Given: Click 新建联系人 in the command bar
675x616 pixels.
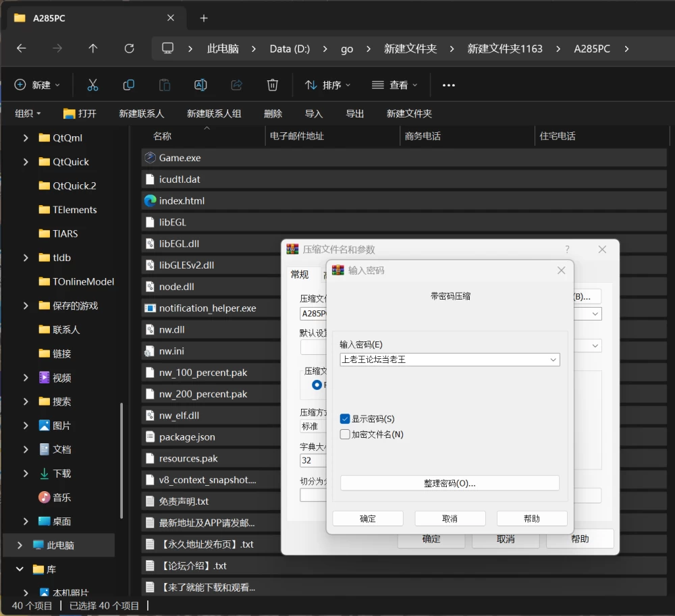Looking at the screenshot, I should tap(142, 113).
